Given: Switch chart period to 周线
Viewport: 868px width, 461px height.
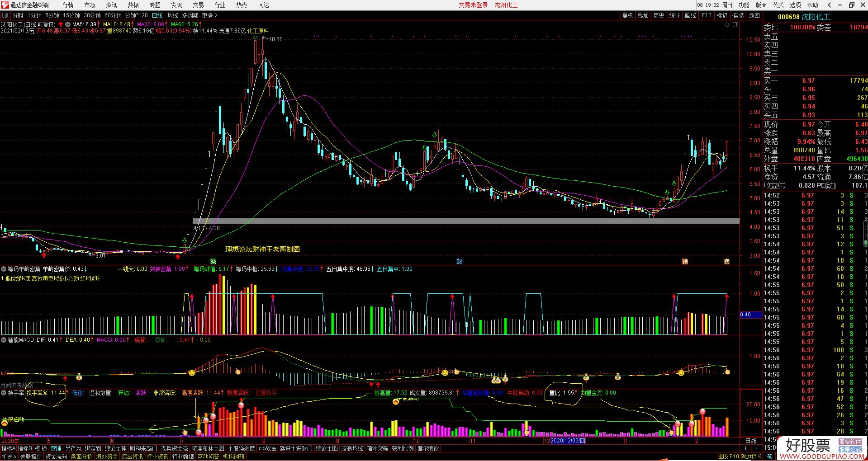Looking at the screenshot, I should click(173, 15).
